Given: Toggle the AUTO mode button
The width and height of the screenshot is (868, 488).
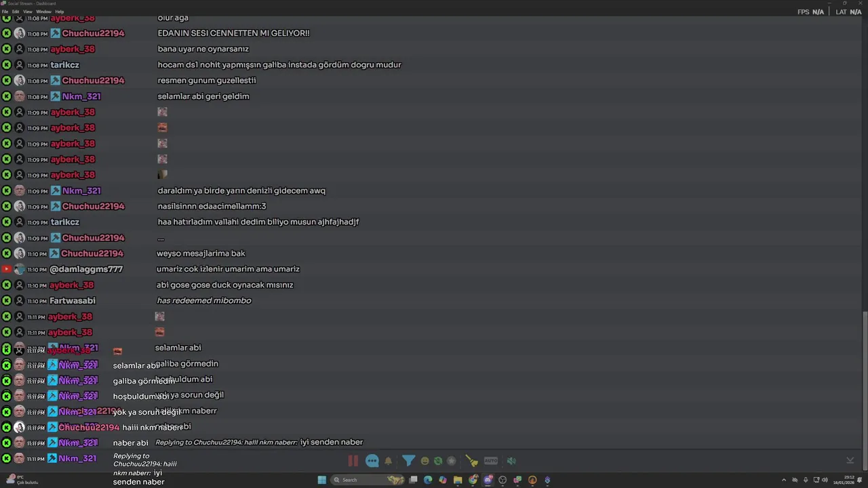Looking at the screenshot, I should click(491, 461).
